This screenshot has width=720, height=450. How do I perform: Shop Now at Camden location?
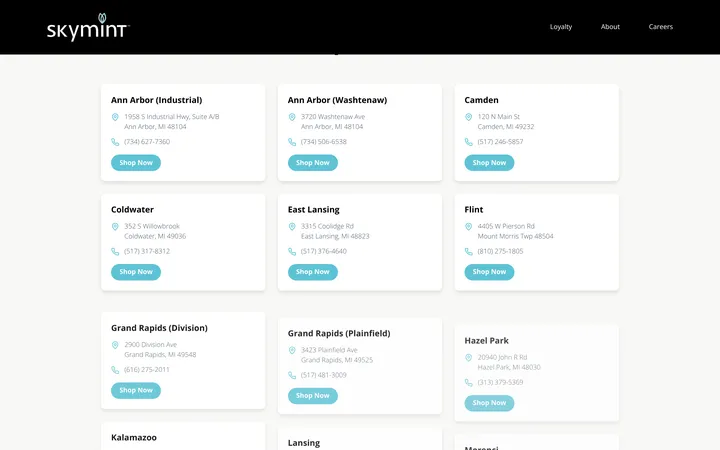(x=489, y=163)
